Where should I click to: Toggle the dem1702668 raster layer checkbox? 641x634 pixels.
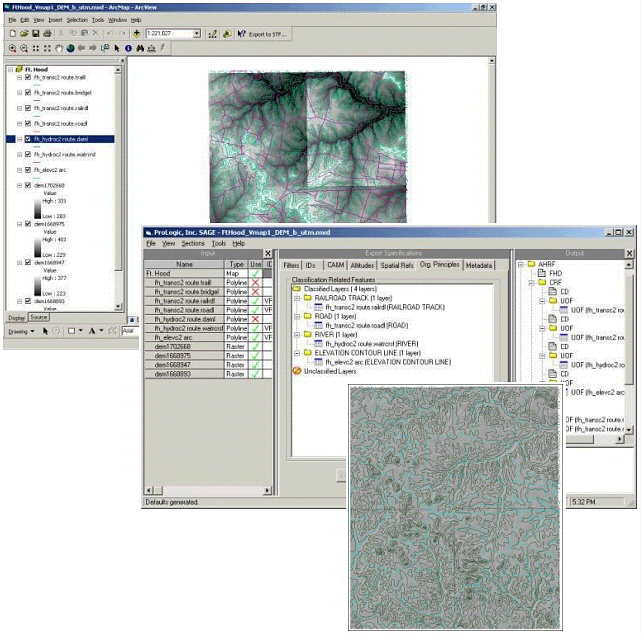pos(27,186)
